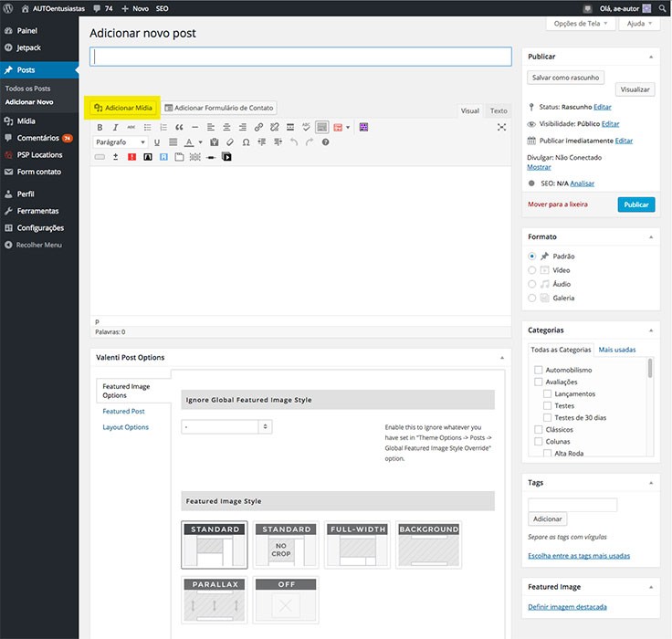The width and height of the screenshot is (672, 639).
Task: Underline the selected text
Action: click(x=157, y=142)
